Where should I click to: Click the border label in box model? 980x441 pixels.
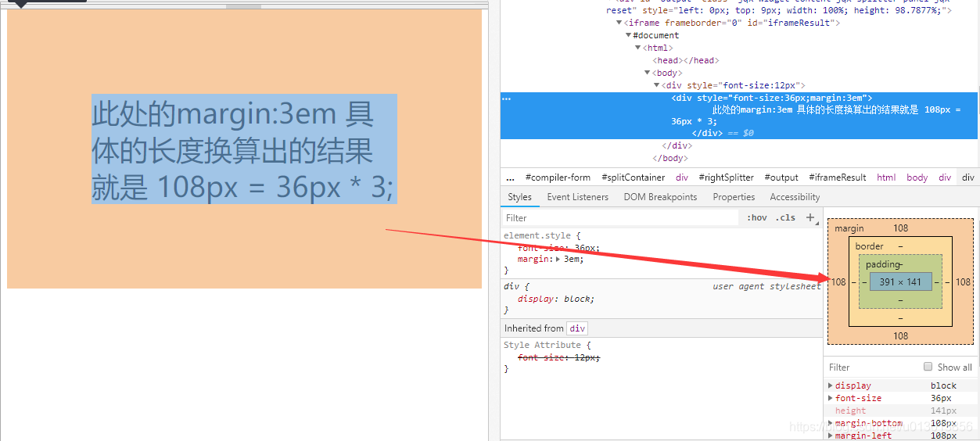[x=870, y=246]
